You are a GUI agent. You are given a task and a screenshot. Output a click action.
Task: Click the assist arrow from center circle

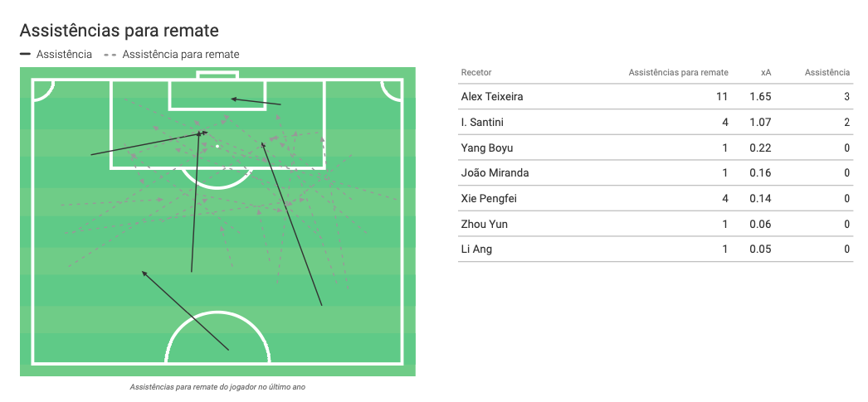pyautogui.click(x=185, y=310)
